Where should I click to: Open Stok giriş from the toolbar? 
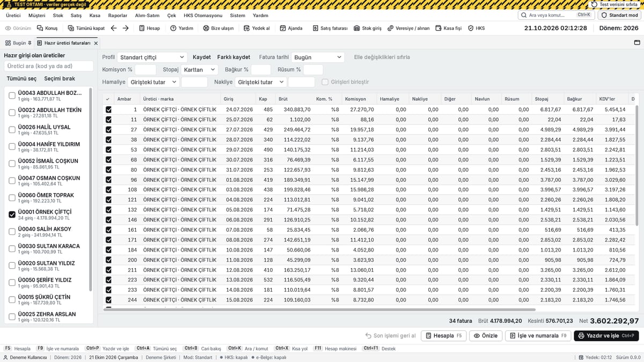click(368, 28)
